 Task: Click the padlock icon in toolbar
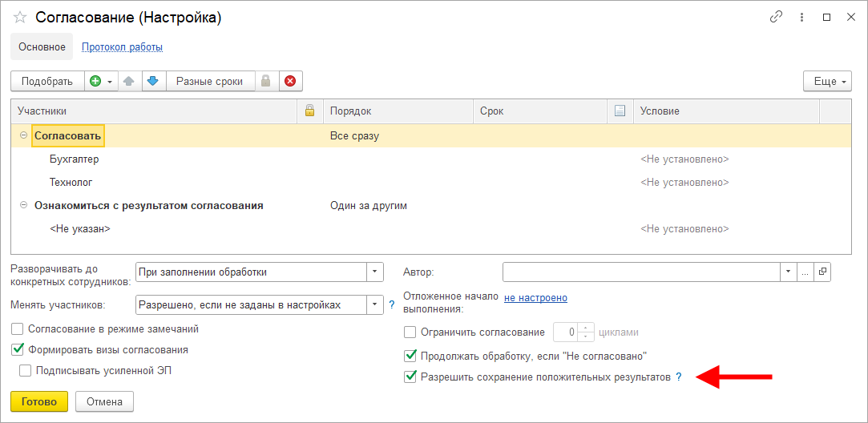tap(267, 81)
